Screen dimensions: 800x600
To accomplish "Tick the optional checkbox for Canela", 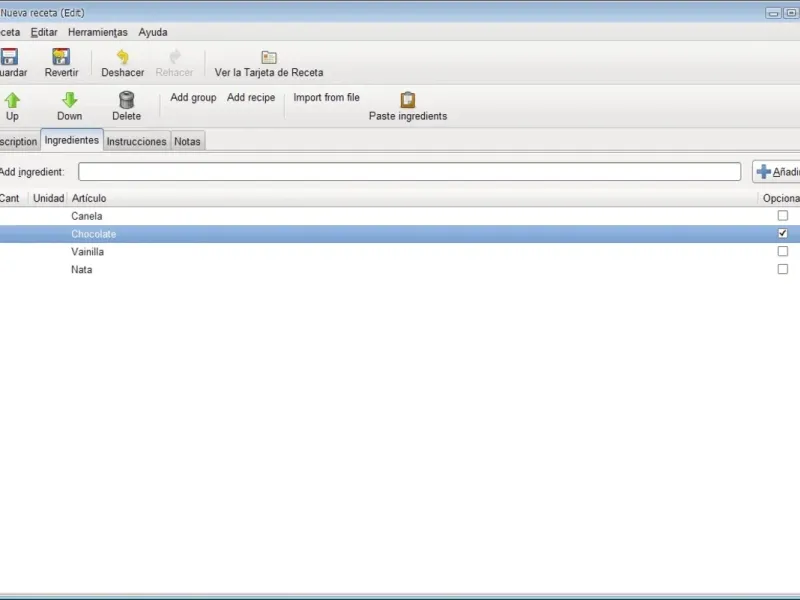I will pyautogui.click(x=782, y=216).
